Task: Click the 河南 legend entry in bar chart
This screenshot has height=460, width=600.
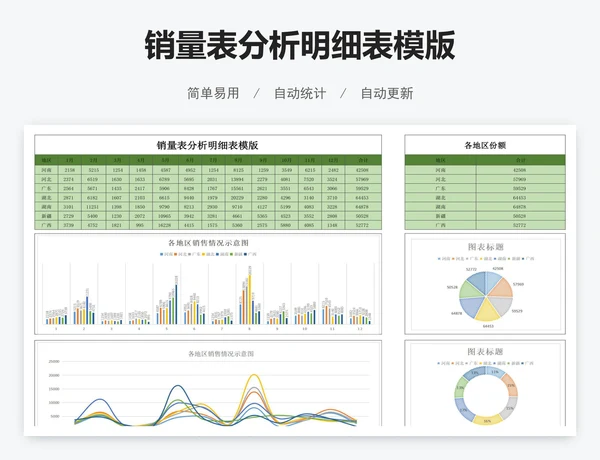Action: click(x=167, y=254)
